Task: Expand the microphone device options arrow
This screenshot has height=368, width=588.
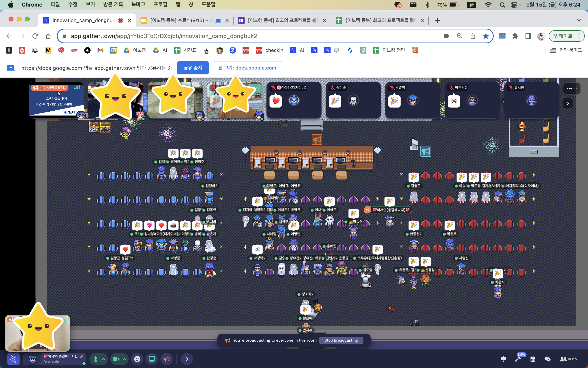Action: [103, 359]
